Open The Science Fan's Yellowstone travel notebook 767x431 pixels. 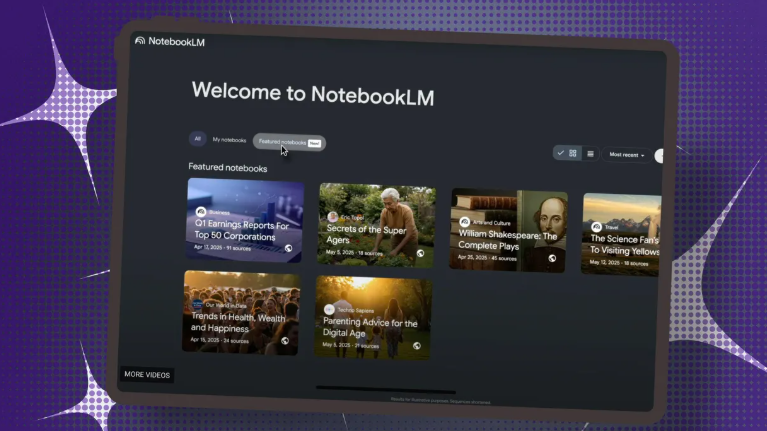pyautogui.click(x=621, y=235)
